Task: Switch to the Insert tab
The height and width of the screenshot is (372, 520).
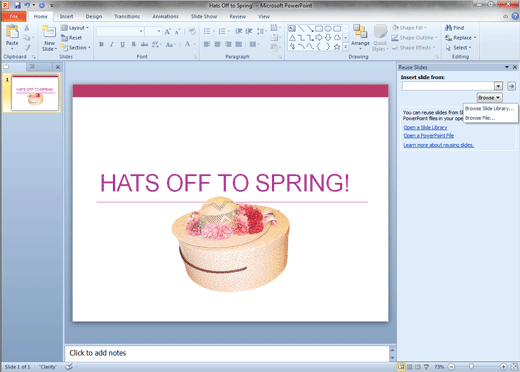Action: (66, 16)
